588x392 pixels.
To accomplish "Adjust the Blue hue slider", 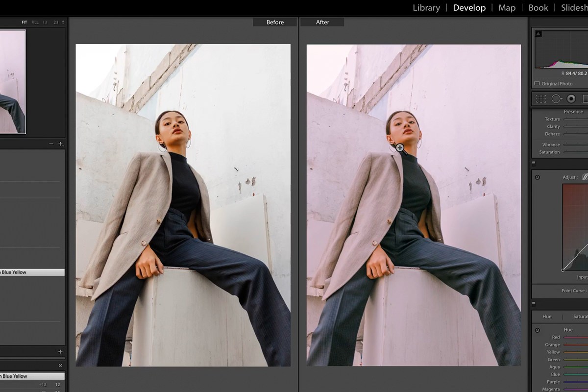I will 575,374.
